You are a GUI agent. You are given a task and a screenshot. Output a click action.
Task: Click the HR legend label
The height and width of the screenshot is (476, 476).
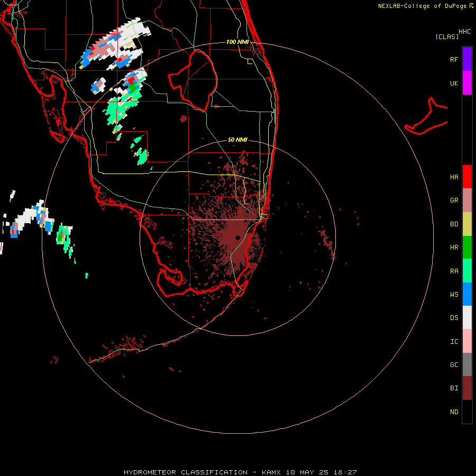454,248
